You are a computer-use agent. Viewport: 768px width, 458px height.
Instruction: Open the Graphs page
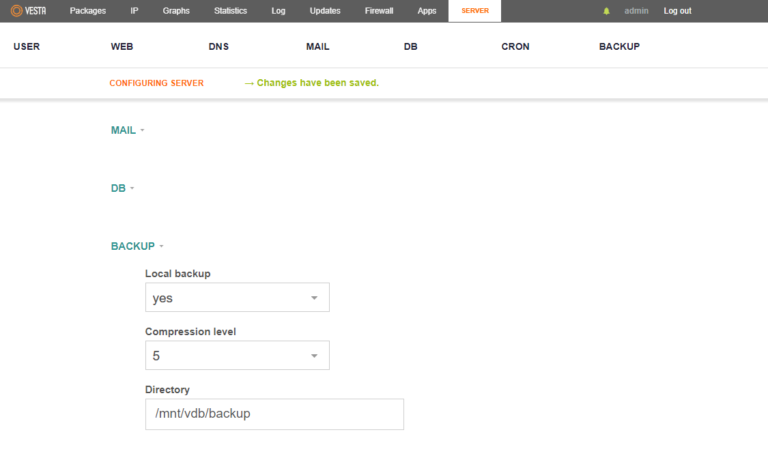tap(176, 11)
